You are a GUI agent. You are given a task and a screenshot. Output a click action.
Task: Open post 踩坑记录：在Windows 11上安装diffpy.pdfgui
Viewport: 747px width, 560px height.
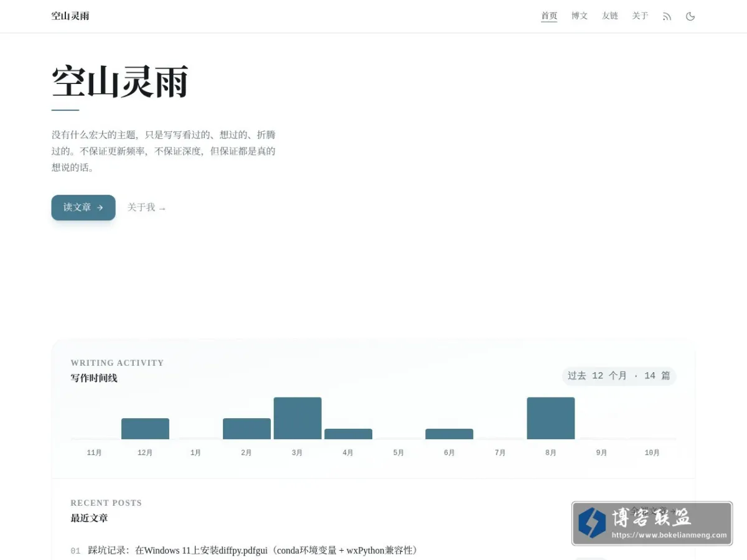[254, 551]
